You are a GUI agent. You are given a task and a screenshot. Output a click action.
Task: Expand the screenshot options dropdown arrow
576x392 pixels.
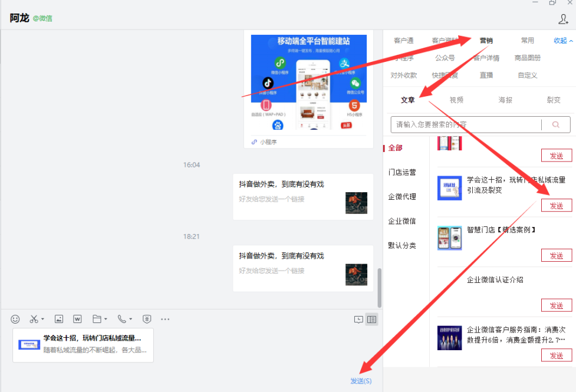[42, 319]
